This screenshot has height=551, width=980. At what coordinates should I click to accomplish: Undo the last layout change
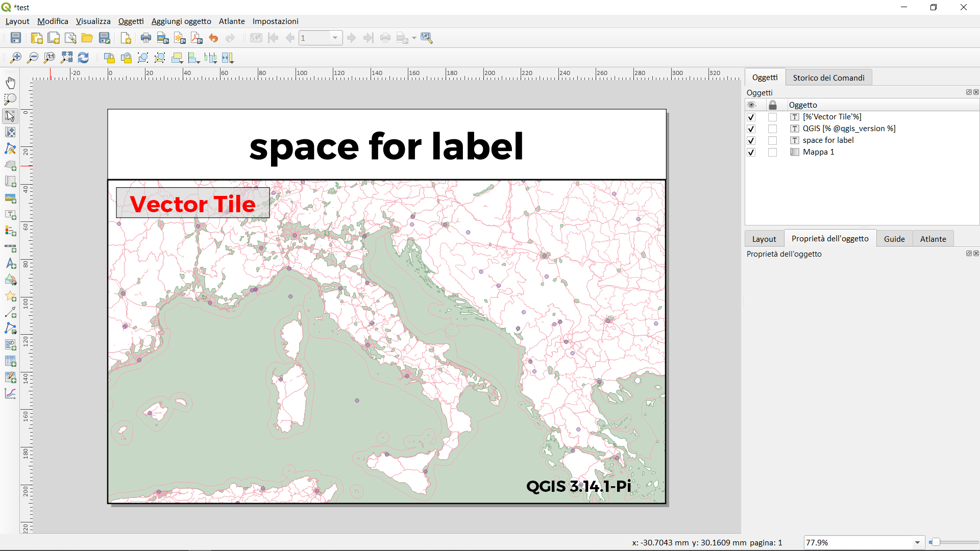click(x=213, y=38)
